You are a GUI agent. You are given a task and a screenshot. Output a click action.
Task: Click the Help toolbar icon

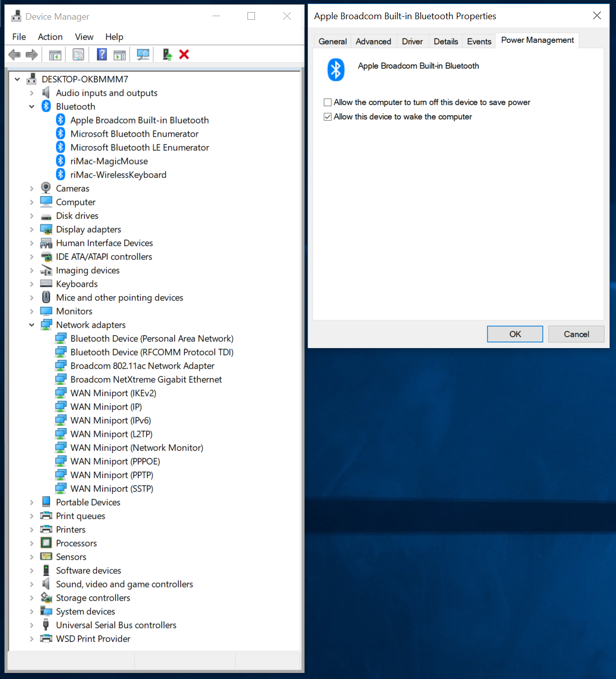(102, 55)
